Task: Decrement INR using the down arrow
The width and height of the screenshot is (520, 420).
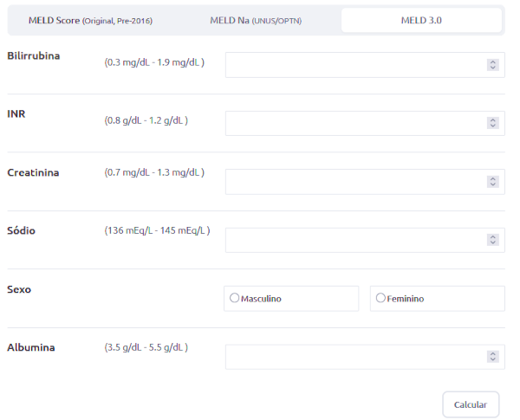Action: (x=492, y=126)
